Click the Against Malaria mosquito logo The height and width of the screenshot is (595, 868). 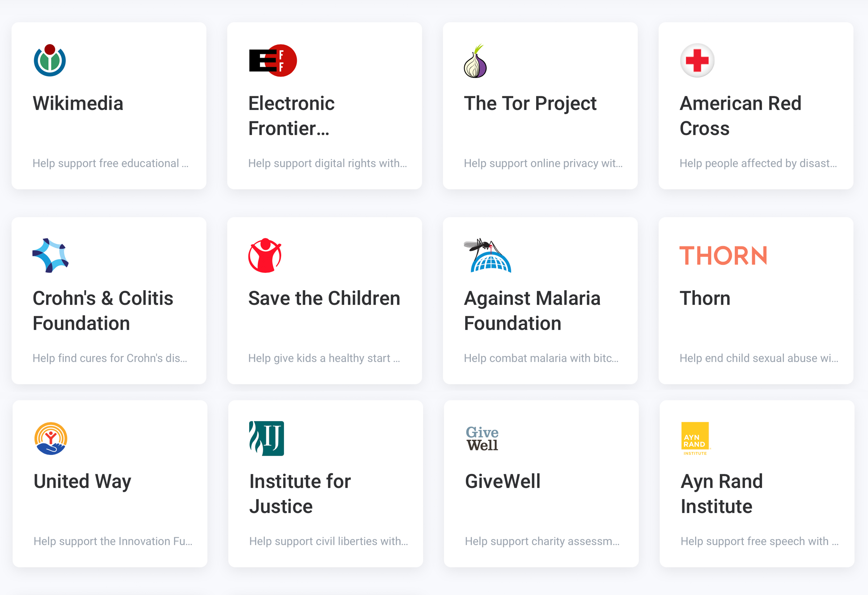tap(487, 256)
